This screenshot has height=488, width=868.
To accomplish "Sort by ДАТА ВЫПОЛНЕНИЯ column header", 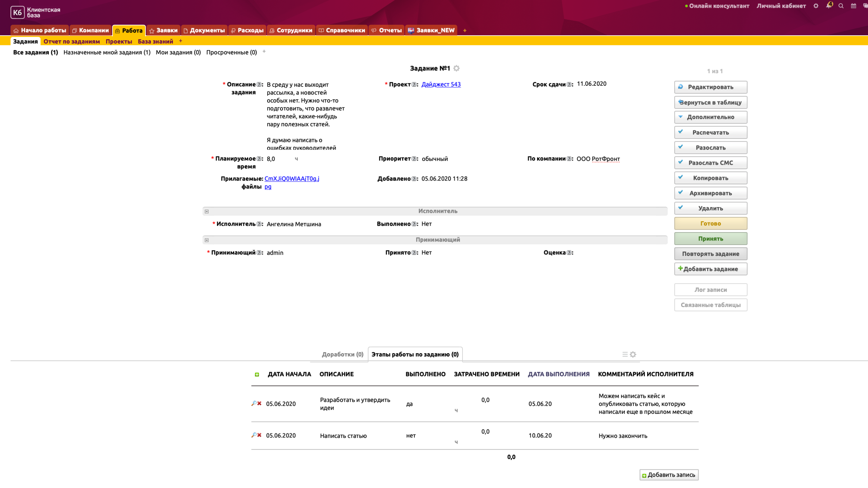I will (558, 374).
